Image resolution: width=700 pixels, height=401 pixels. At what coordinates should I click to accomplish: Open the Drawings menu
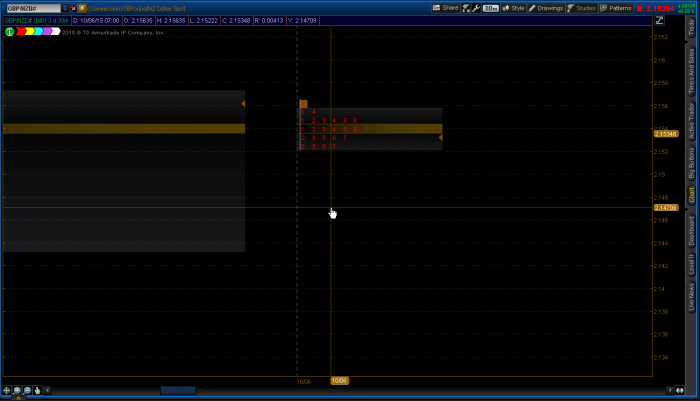coord(547,7)
